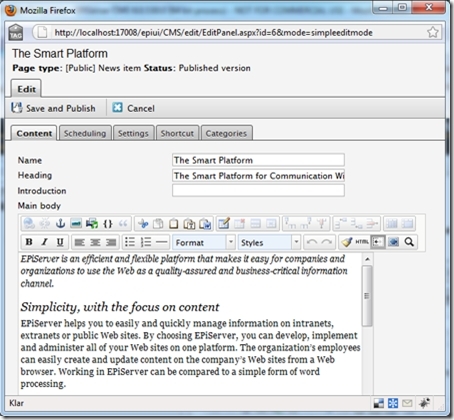
Task: Click the dynamic content curly braces icon
Action: click(x=108, y=223)
